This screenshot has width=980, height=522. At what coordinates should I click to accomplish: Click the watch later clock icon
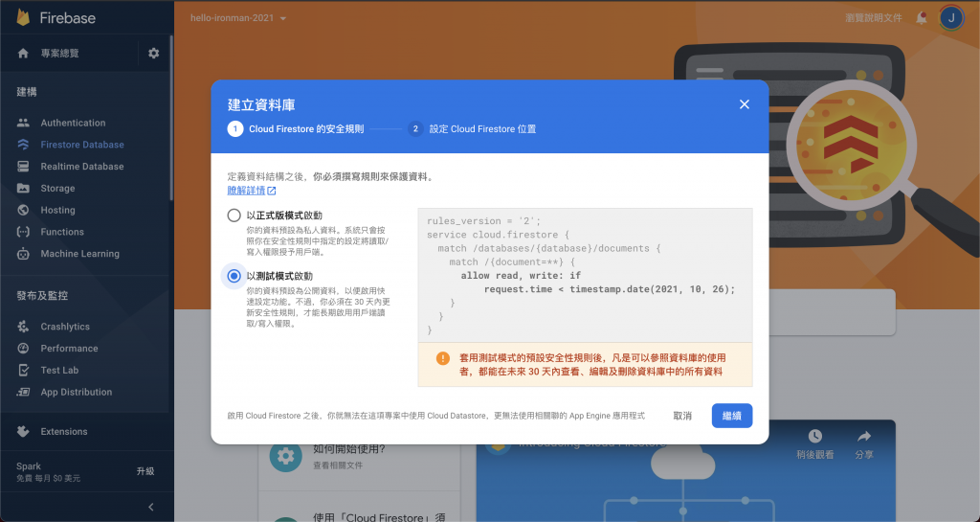pos(815,436)
